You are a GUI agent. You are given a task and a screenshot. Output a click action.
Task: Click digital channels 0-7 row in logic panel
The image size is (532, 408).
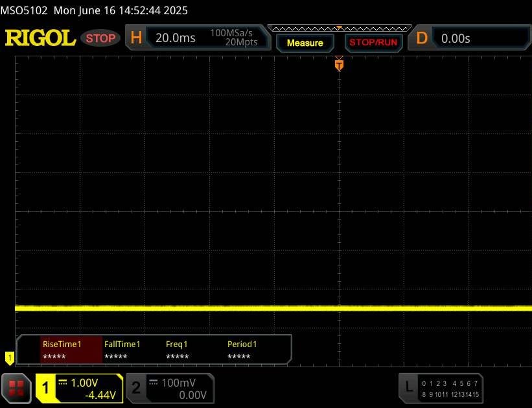450,383
